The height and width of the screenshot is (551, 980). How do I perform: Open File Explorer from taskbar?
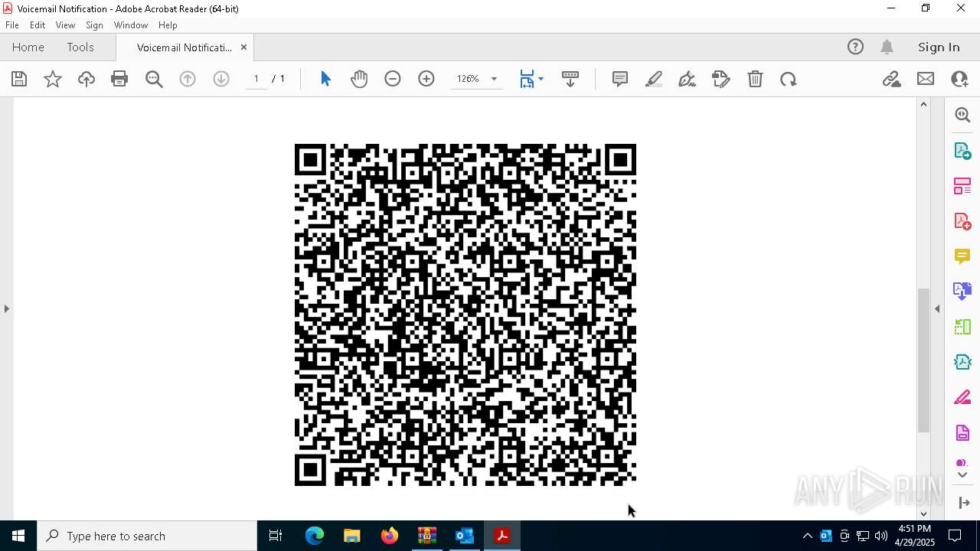click(x=351, y=536)
